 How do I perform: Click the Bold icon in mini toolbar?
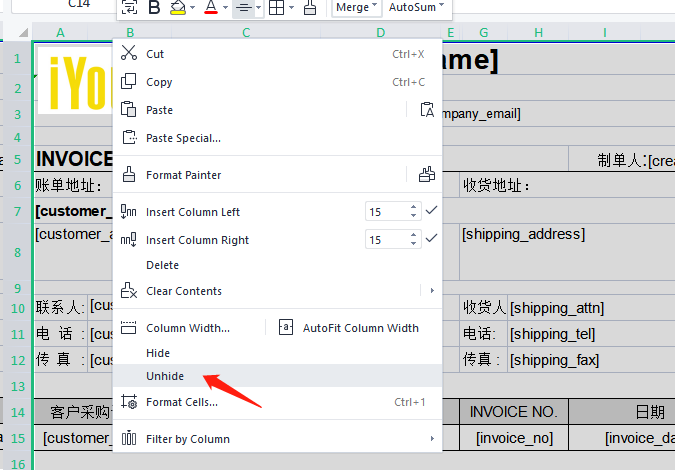pyautogui.click(x=154, y=8)
